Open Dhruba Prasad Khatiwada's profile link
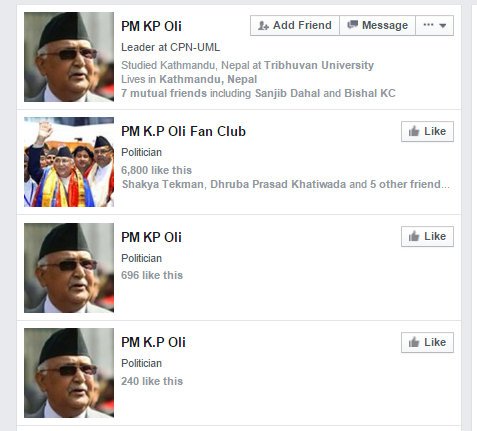Image resolution: width=477 pixels, height=431 pixels. 278,184
